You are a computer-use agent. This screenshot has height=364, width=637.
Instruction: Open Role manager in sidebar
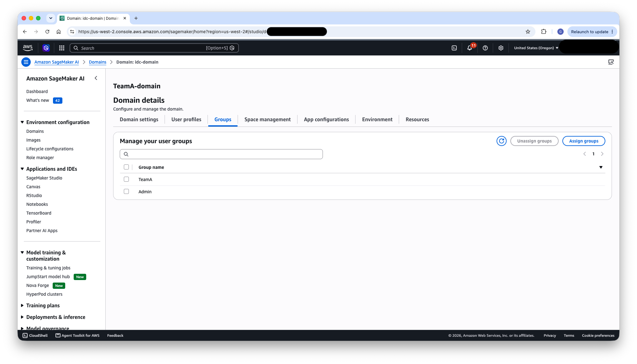click(40, 158)
